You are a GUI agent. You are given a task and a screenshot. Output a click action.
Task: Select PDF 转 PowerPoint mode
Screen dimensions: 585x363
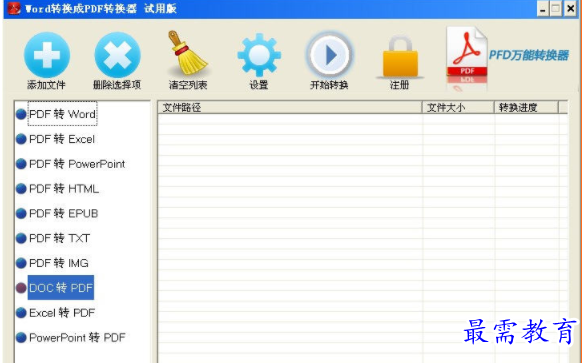pos(77,164)
